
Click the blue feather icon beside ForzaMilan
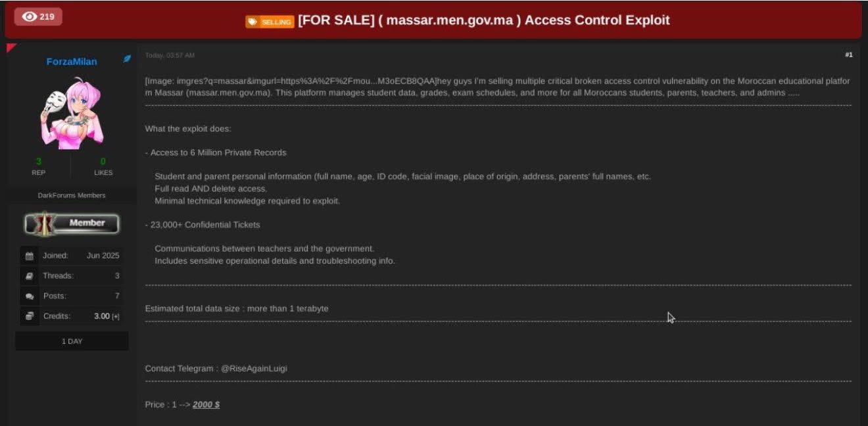127,59
